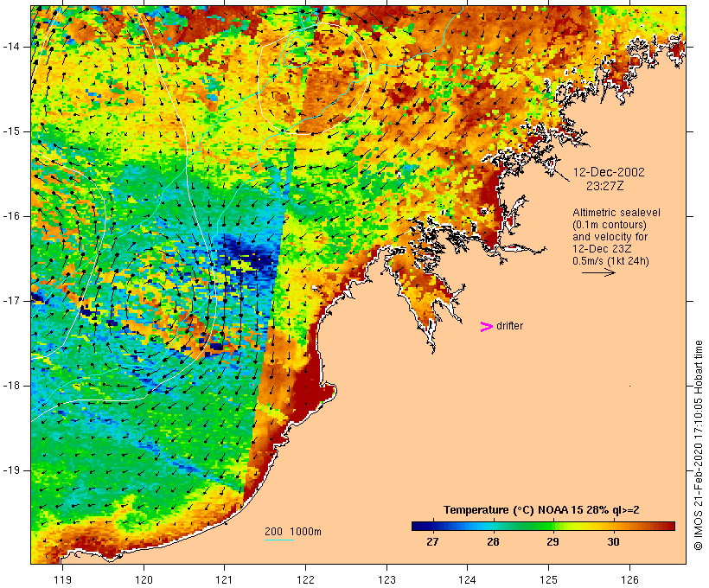Click the IMOS copyright timestamp text

[698, 445]
